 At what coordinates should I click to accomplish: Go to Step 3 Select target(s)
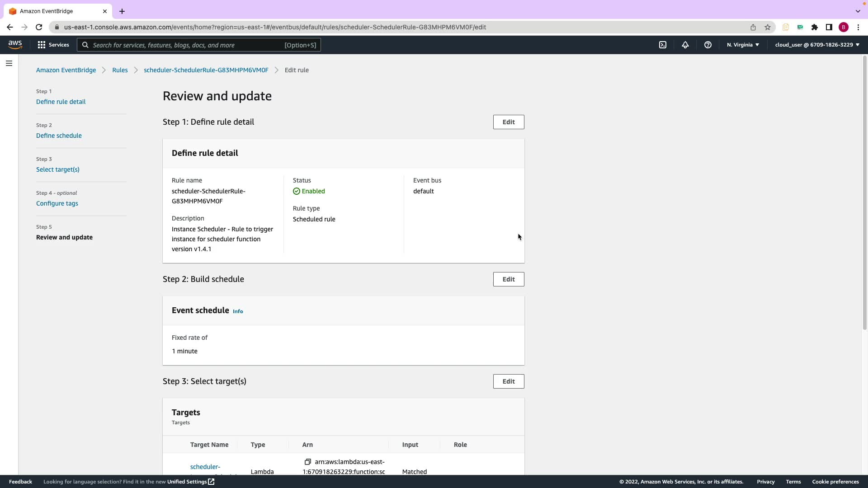tap(58, 169)
